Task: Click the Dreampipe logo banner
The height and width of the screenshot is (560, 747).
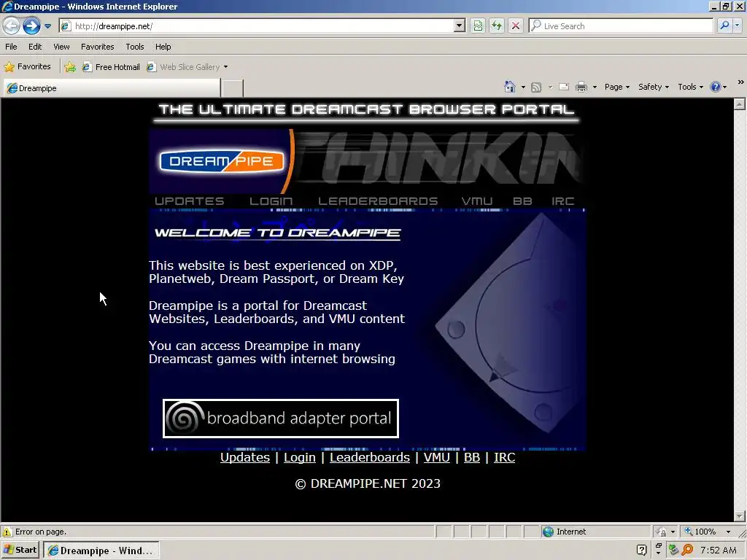Action: click(x=222, y=161)
